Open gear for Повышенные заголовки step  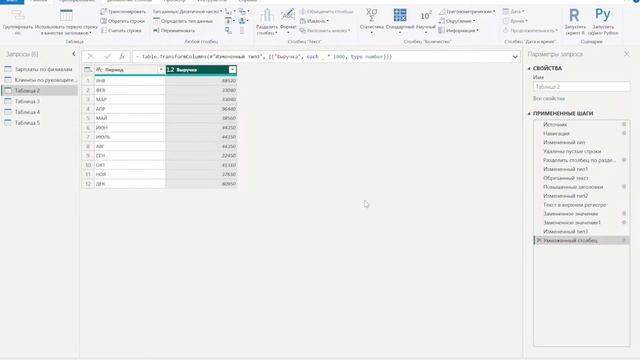point(624,187)
